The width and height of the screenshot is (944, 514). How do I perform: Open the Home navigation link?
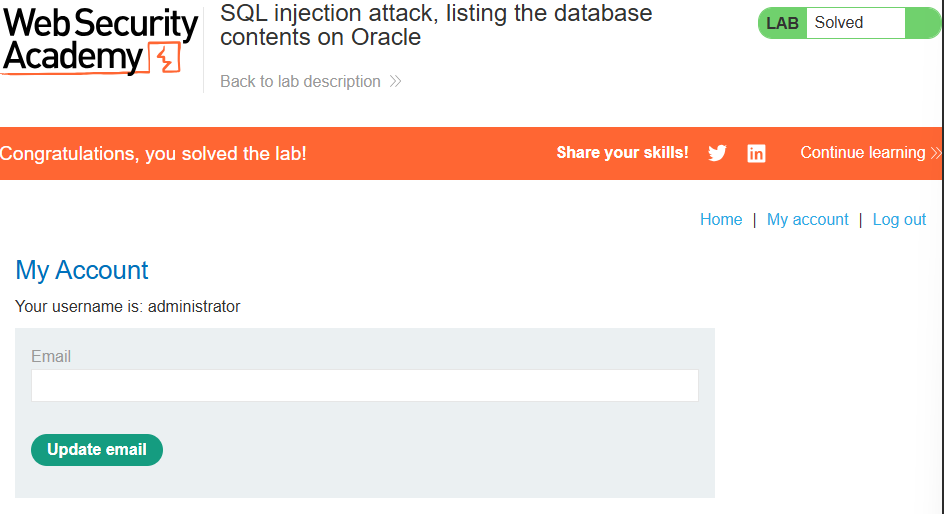pyautogui.click(x=721, y=220)
